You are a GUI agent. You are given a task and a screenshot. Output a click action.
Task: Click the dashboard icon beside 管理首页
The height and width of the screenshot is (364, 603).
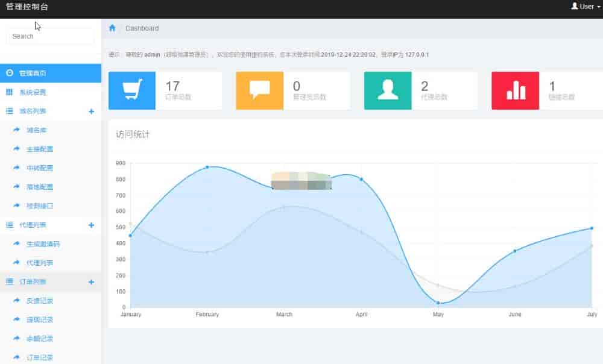pyautogui.click(x=10, y=73)
